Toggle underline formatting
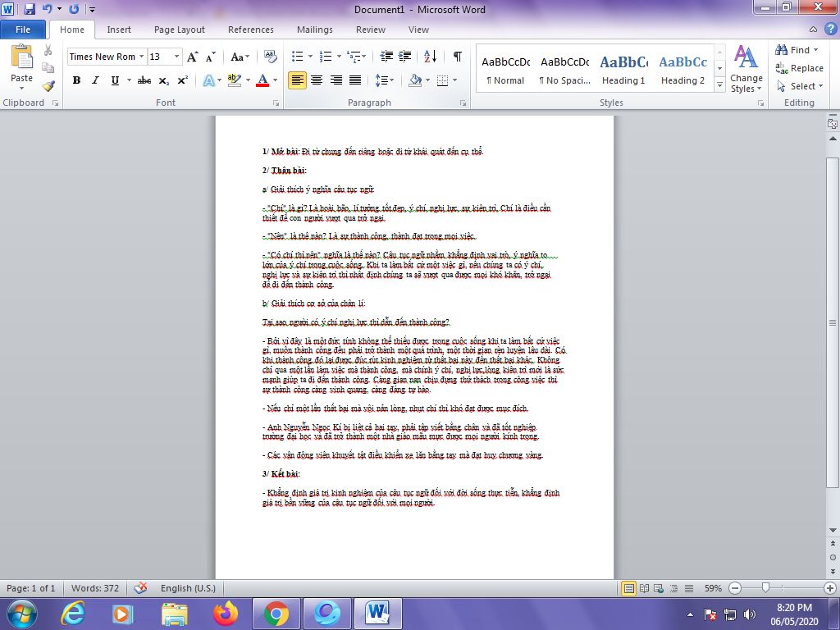Image resolution: width=840 pixels, height=630 pixels. [115, 80]
